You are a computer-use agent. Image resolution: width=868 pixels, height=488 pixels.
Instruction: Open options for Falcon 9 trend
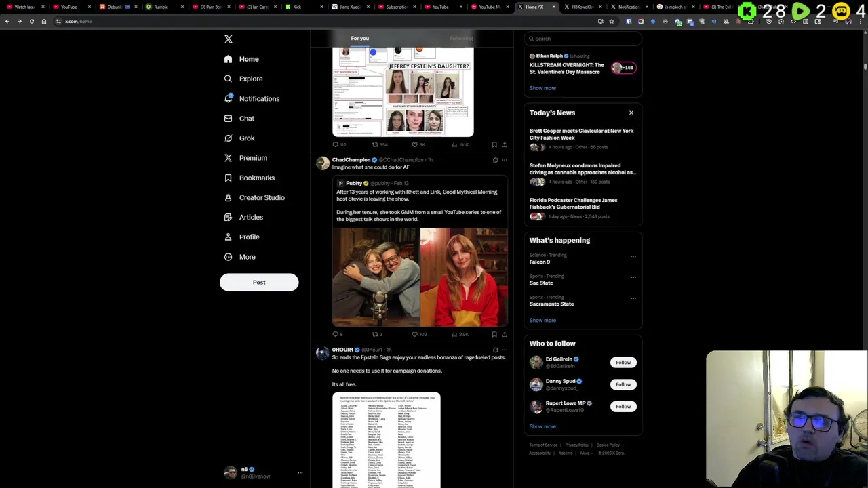click(x=633, y=256)
